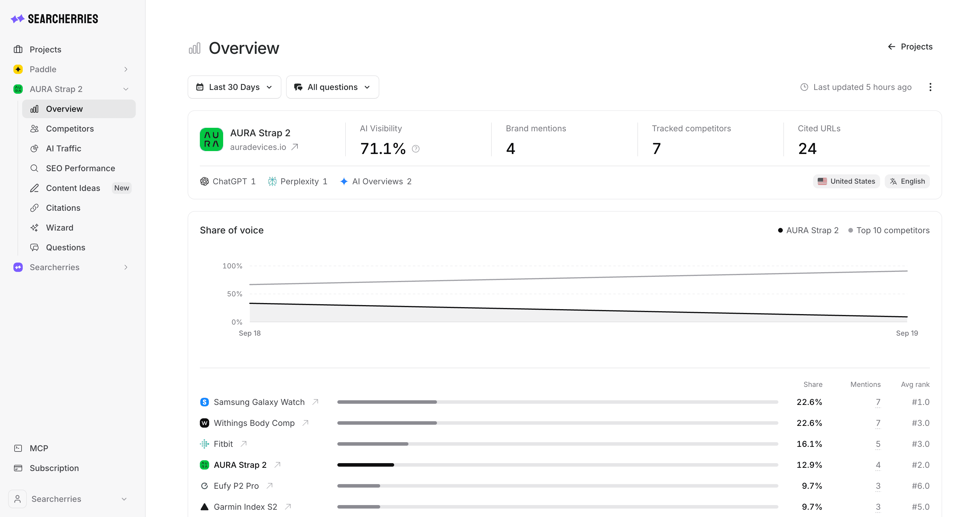Click Withings Body Comp brand icon
The width and height of the screenshot is (980, 517).
(204, 423)
